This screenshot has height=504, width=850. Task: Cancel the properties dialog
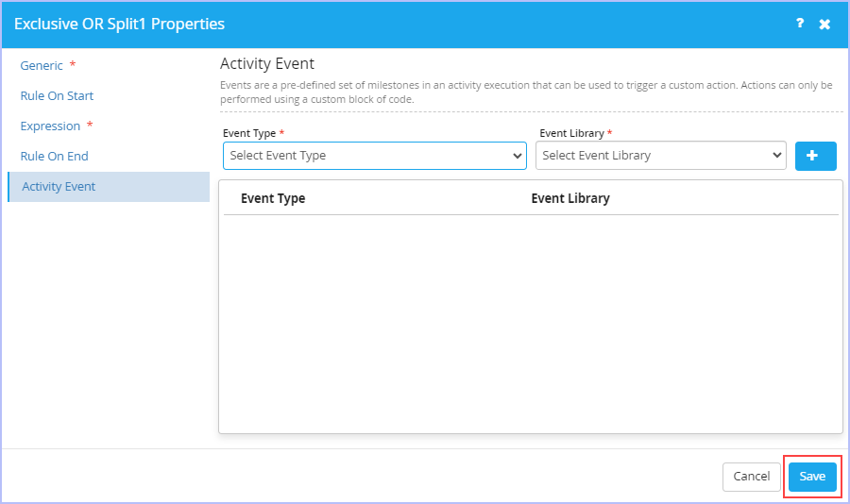[x=752, y=477]
